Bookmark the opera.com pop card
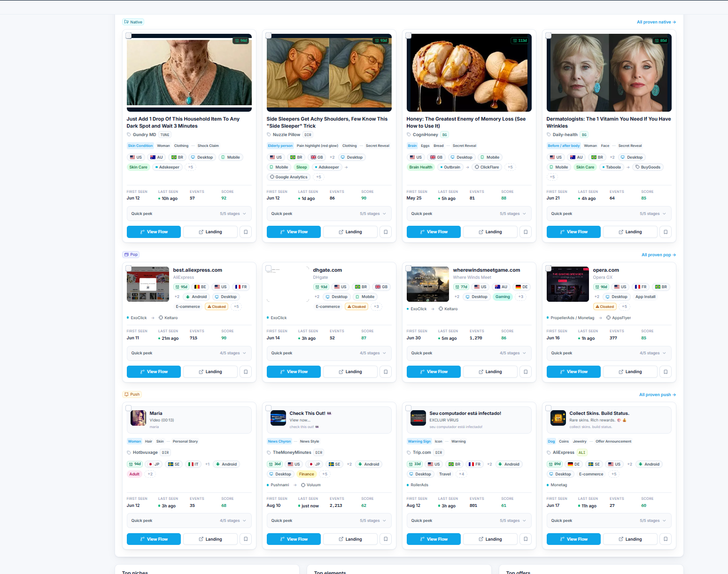 click(x=666, y=372)
